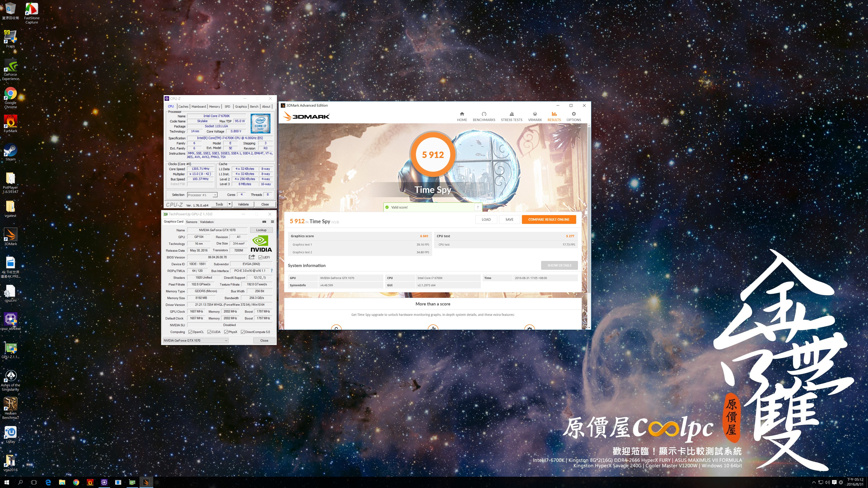Click the BIOS version share/export icon

[x=252, y=257]
